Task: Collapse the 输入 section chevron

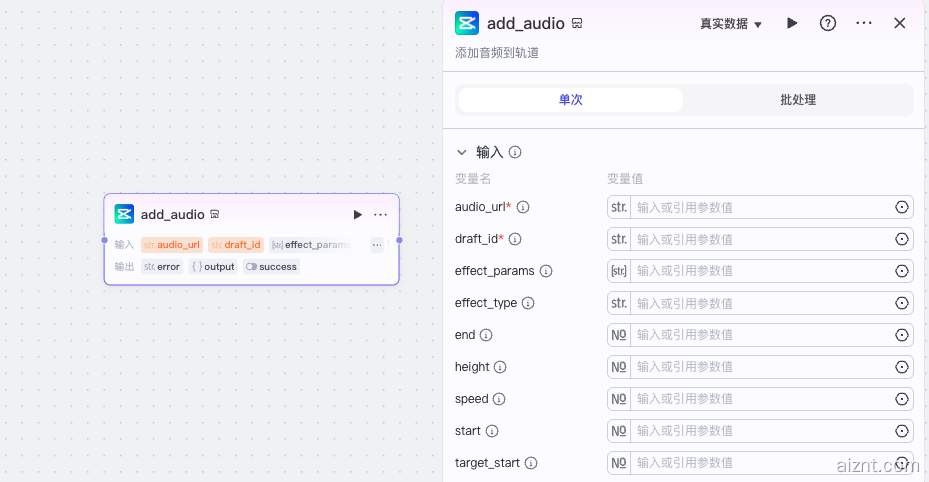Action: (462, 152)
